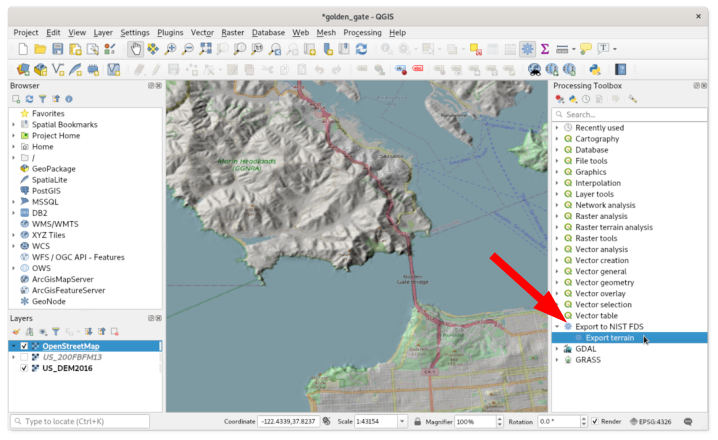Click the Zoom Full extent icon
This screenshot has width=718, height=440.
pyautogui.click(x=205, y=49)
